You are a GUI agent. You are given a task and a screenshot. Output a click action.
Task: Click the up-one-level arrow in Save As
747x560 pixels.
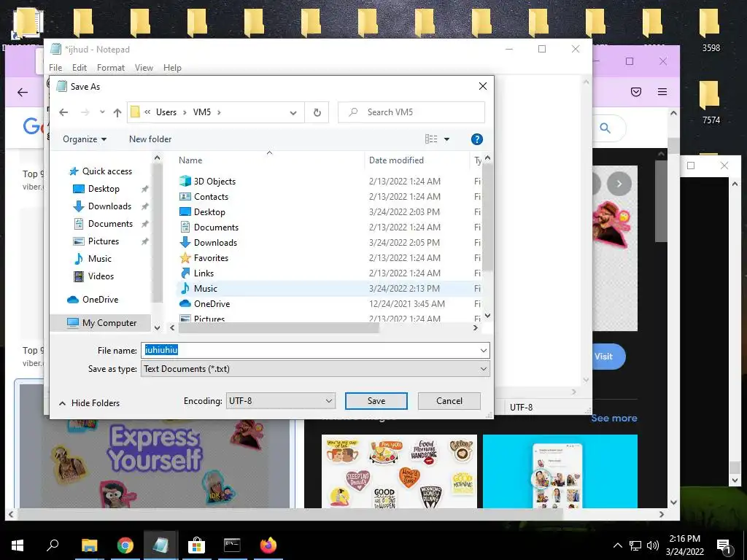point(117,112)
